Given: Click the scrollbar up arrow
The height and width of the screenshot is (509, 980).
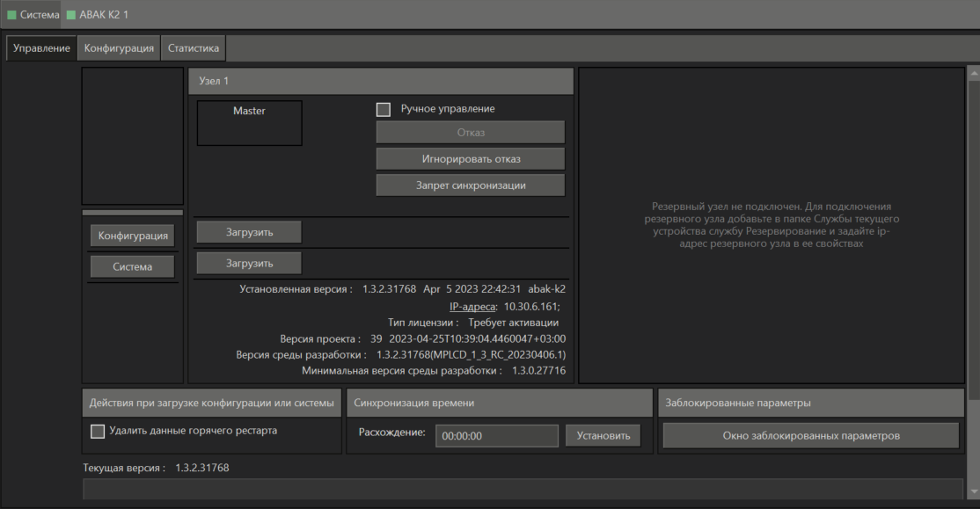Looking at the screenshot, I should point(974,74).
